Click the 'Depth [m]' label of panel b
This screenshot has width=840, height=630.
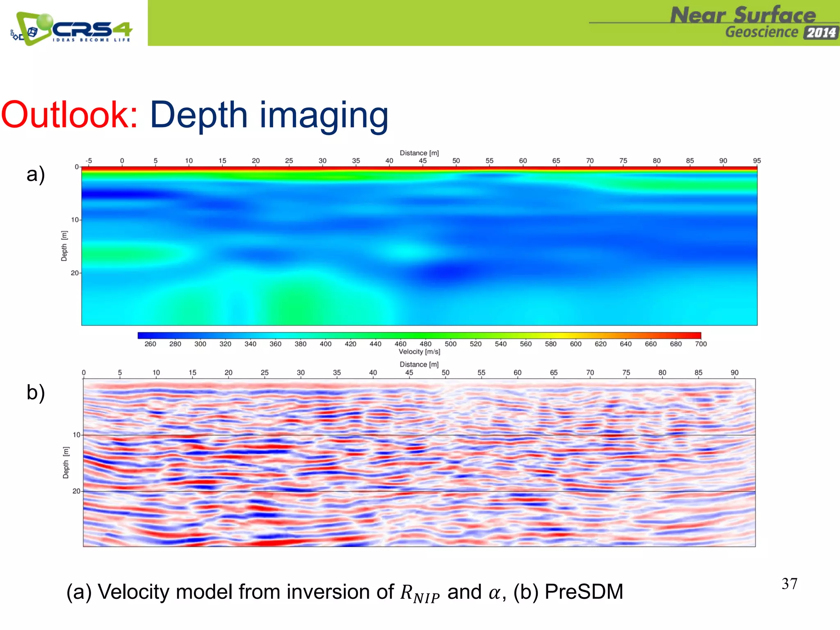click(x=66, y=463)
